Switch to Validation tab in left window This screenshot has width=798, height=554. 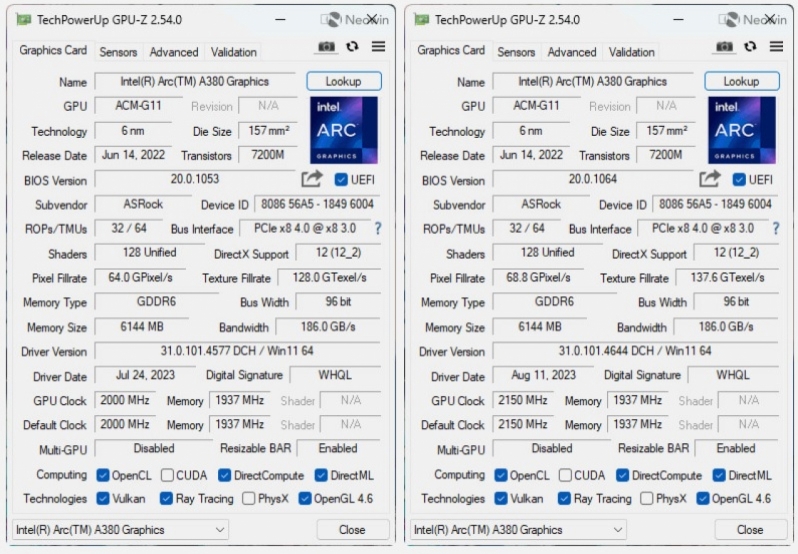[234, 52]
